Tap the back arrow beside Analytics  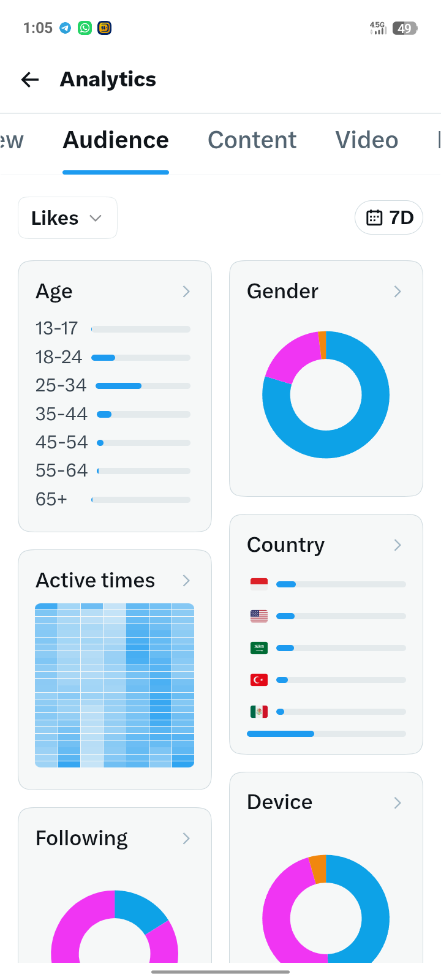(x=30, y=80)
